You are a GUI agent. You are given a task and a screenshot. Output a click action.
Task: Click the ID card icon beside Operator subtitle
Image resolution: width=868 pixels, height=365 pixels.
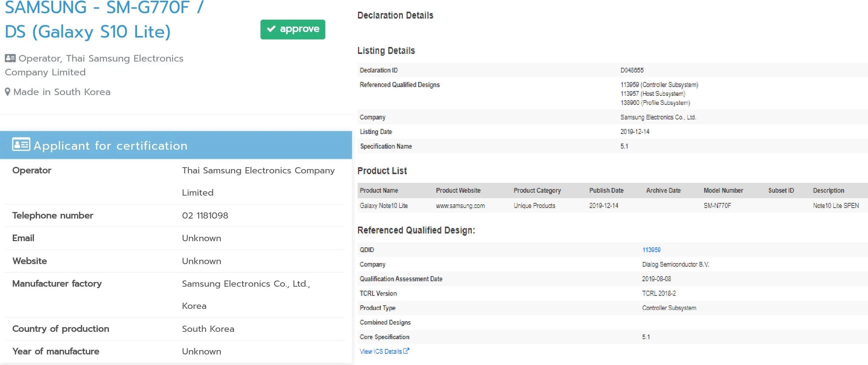(x=10, y=58)
